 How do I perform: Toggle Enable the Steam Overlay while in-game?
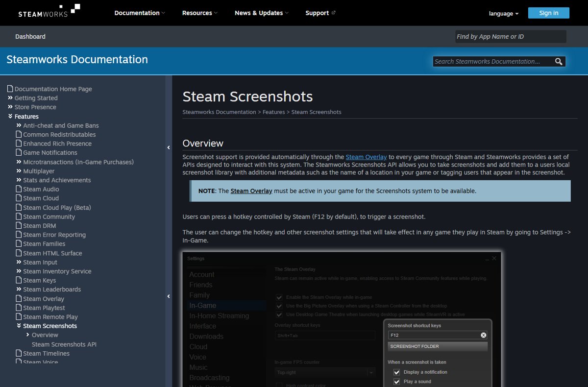279,297
